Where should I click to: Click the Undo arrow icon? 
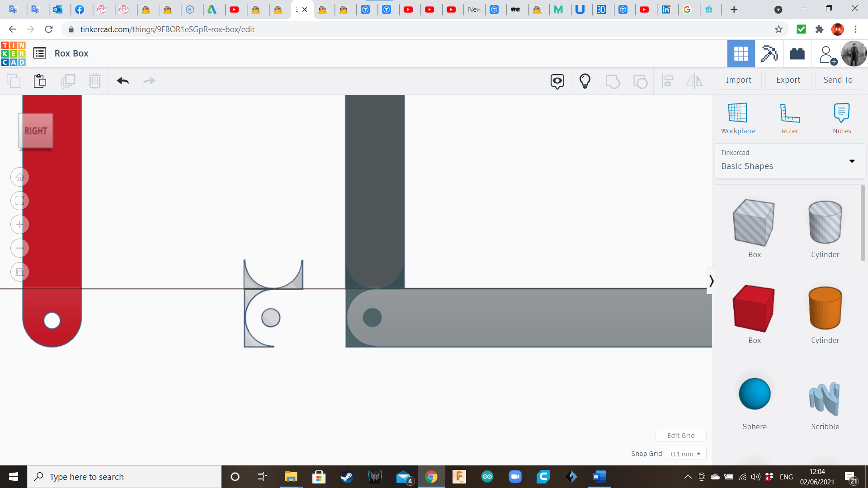point(123,81)
